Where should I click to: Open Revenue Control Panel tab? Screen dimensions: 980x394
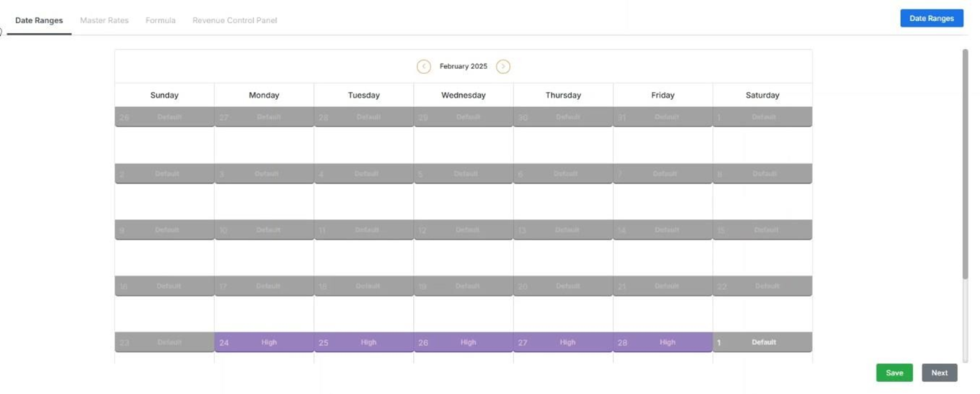click(235, 21)
